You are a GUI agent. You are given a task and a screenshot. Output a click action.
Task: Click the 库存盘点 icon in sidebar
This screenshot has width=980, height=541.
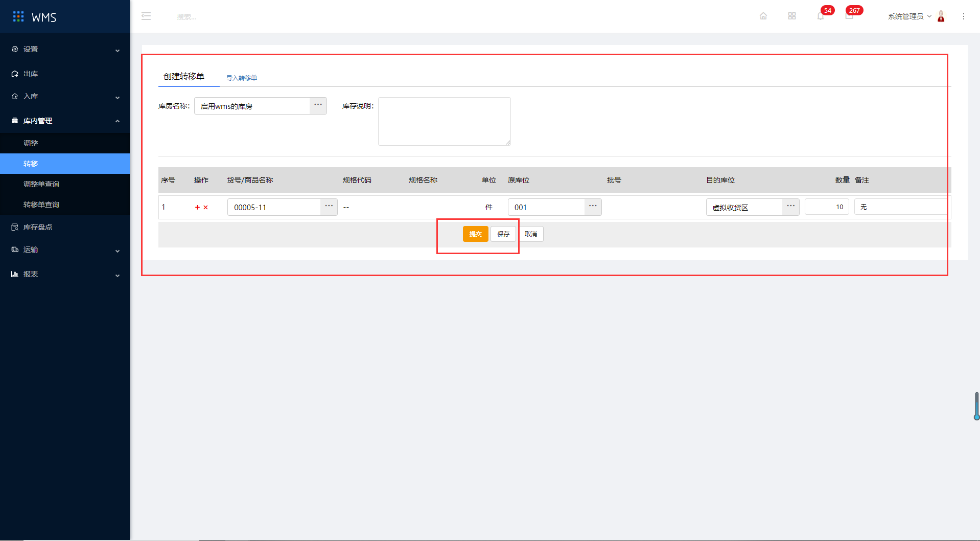pos(15,227)
